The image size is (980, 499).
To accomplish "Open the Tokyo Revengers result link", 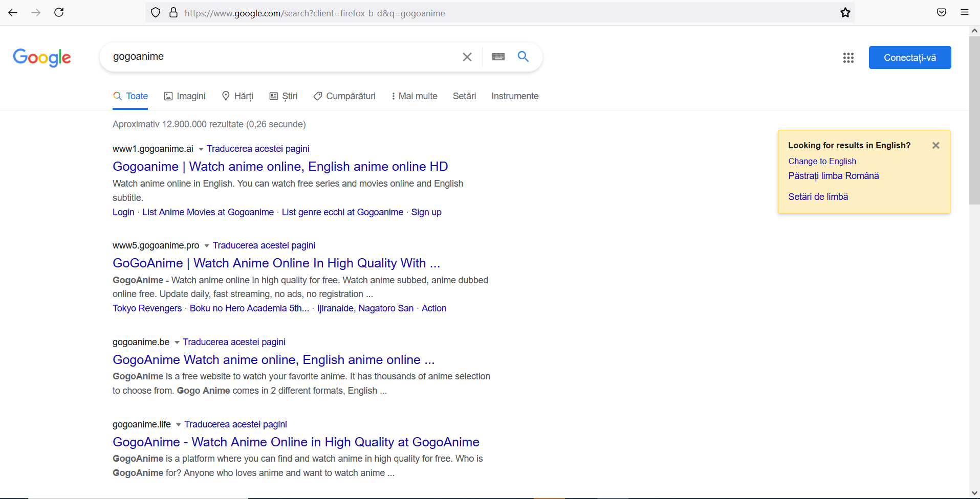I will [x=147, y=308].
